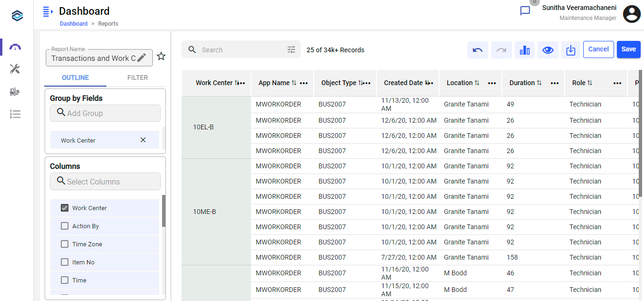The image size is (644, 301).
Task: Open Location column three-dot menu
Action: [x=492, y=83]
